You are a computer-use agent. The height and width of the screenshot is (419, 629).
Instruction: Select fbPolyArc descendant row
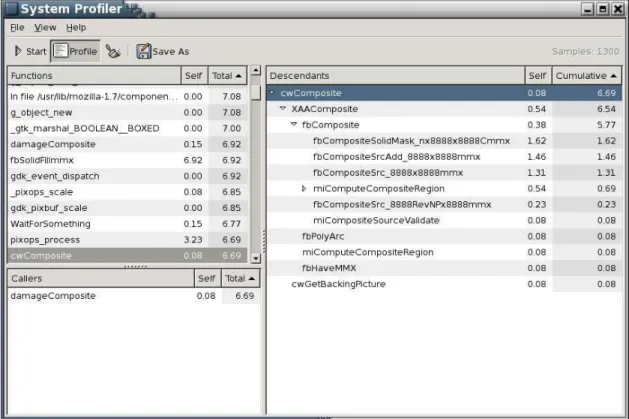[x=444, y=236]
